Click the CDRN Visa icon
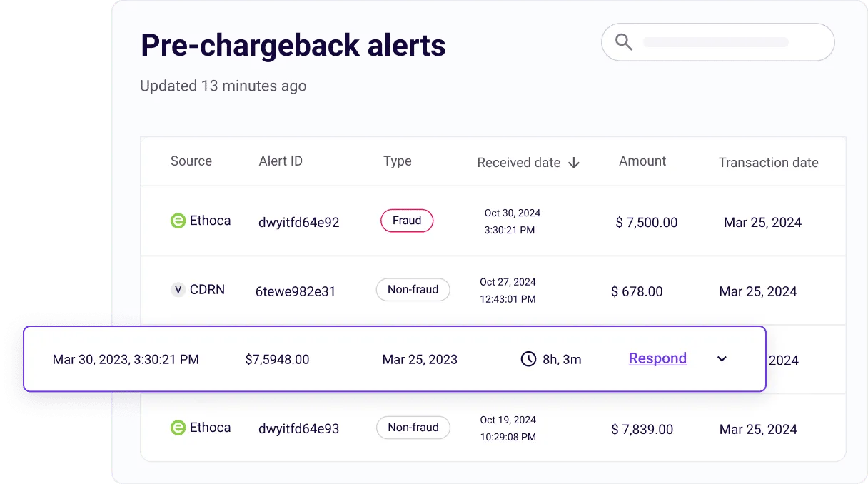 tap(178, 290)
